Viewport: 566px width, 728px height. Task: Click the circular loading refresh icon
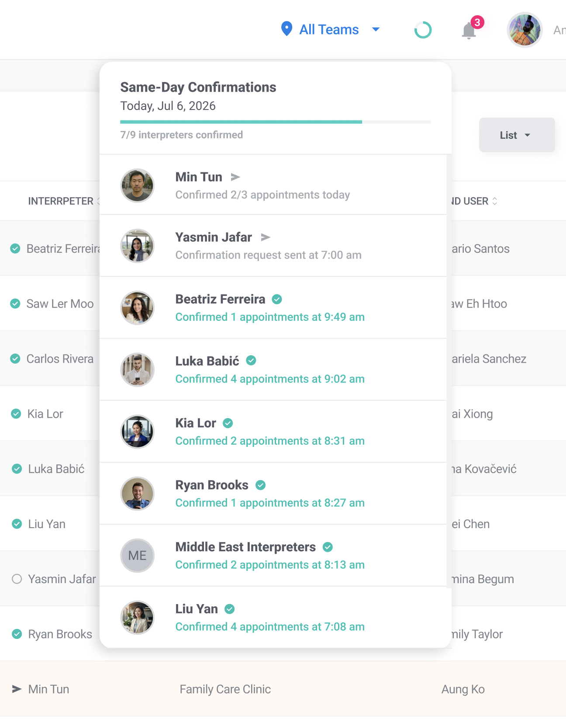423,30
